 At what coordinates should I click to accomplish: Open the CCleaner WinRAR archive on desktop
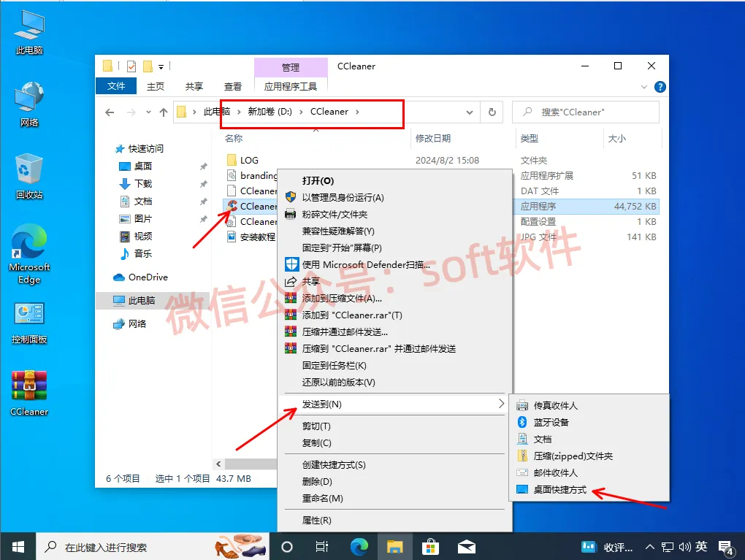pos(29,394)
